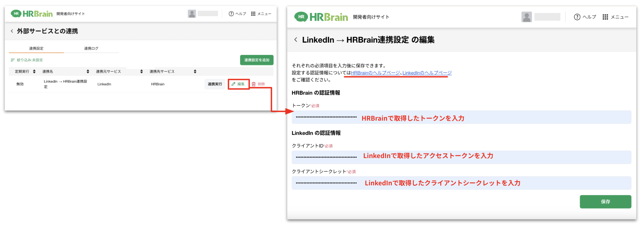Click the クライアントシークレット input field
The height and width of the screenshot is (228, 644).
461,183
